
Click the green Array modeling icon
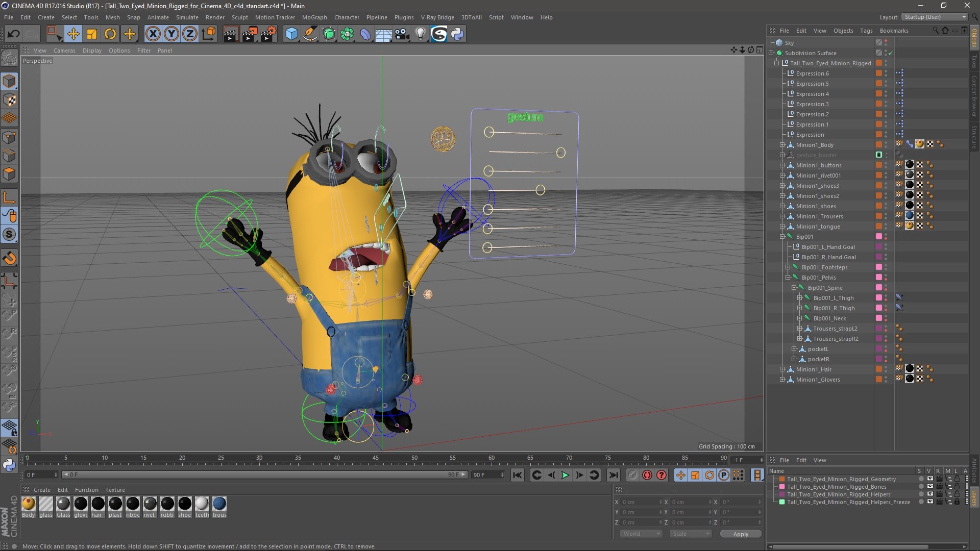(x=347, y=34)
